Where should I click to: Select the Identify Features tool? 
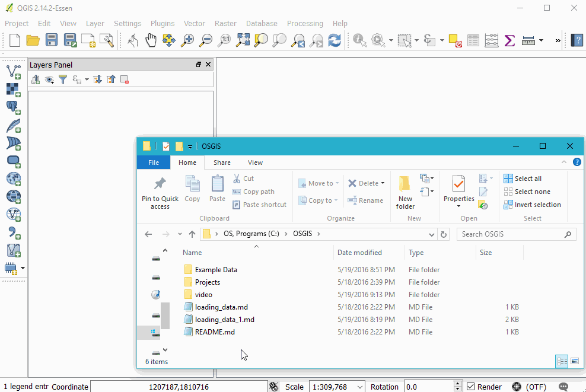360,40
